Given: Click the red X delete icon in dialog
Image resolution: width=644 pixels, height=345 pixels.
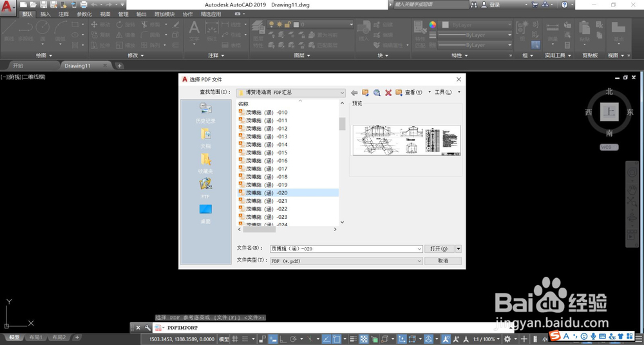Looking at the screenshot, I should (x=388, y=93).
